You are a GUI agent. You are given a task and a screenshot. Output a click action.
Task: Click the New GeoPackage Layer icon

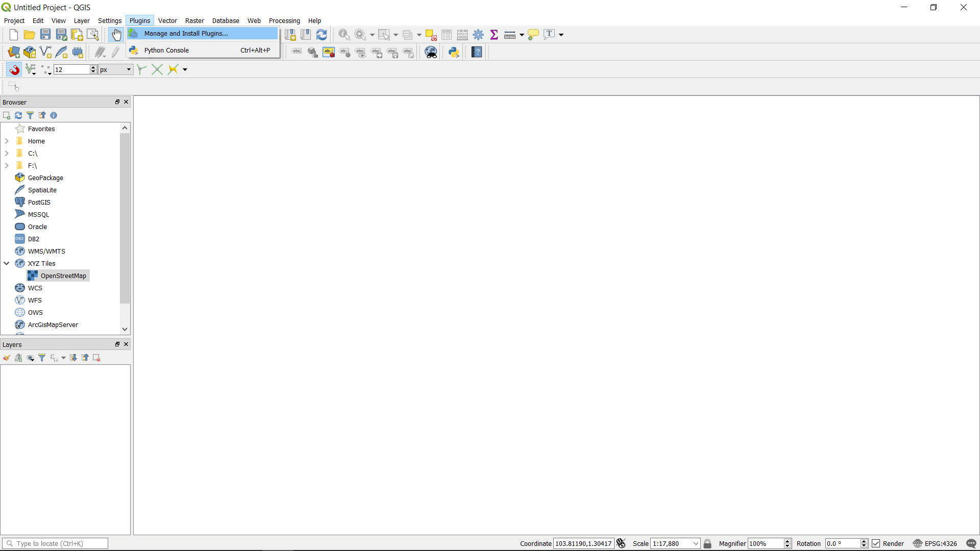pos(30,52)
